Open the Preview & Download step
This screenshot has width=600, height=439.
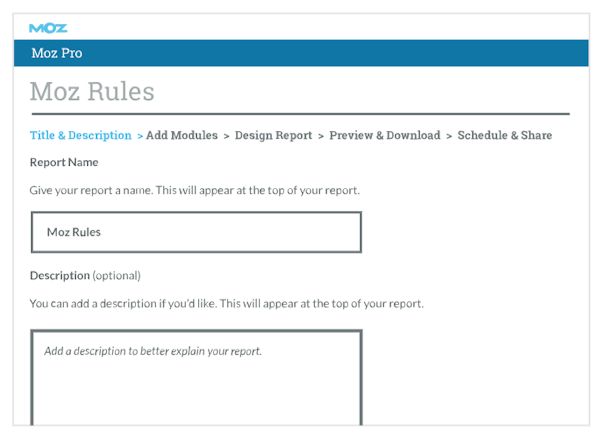(385, 136)
